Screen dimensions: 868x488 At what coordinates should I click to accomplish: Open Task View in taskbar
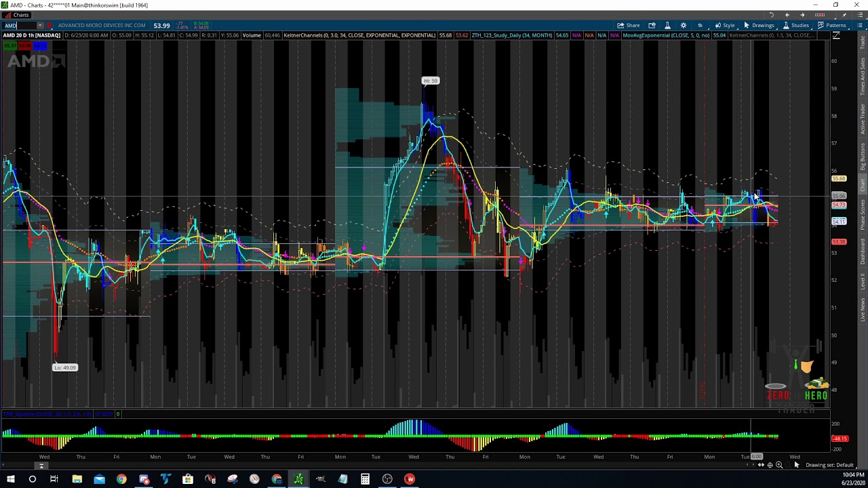pos(54,479)
